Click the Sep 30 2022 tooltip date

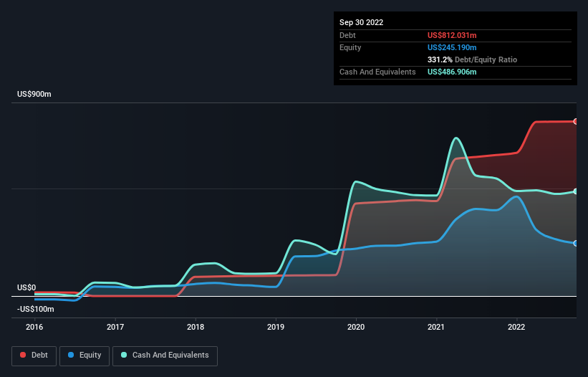361,22
